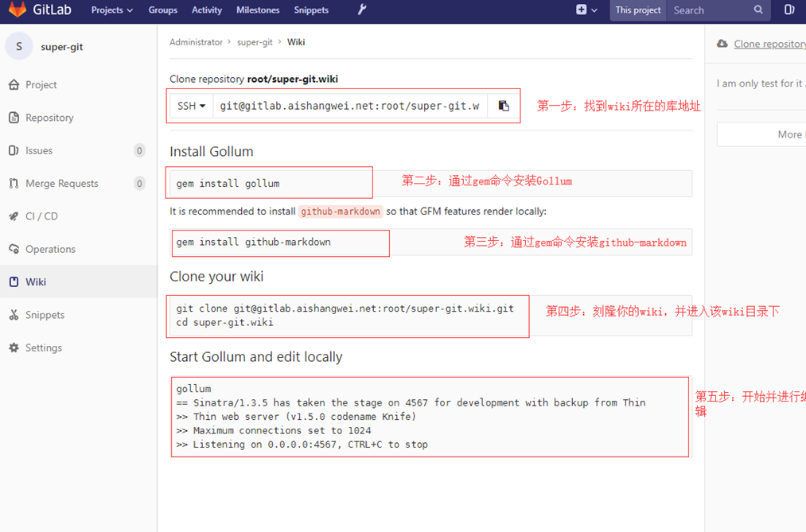
Task: Click the 'Thin web server' output line
Action: pyautogui.click(x=296, y=417)
